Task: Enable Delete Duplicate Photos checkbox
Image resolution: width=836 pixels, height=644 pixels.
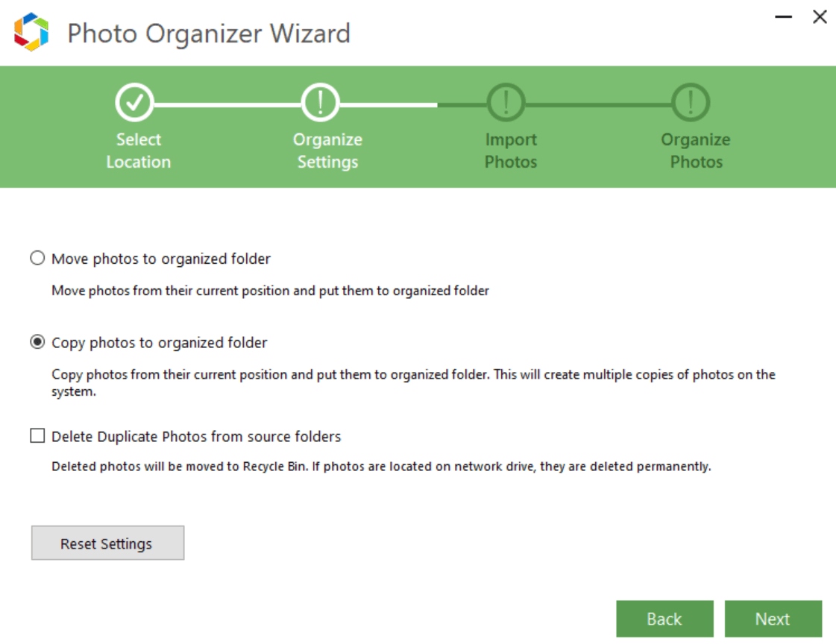Action: pos(37,436)
